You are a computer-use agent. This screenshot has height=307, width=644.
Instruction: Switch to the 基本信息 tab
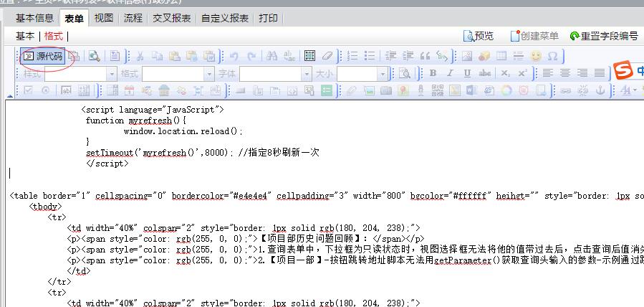click(x=34, y=18)
